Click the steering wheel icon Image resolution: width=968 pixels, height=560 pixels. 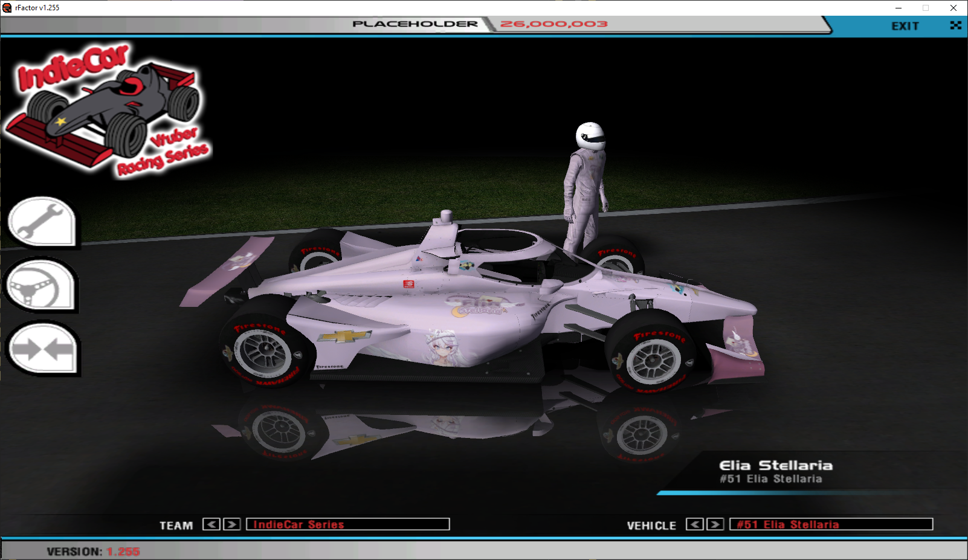coord(41,286)
